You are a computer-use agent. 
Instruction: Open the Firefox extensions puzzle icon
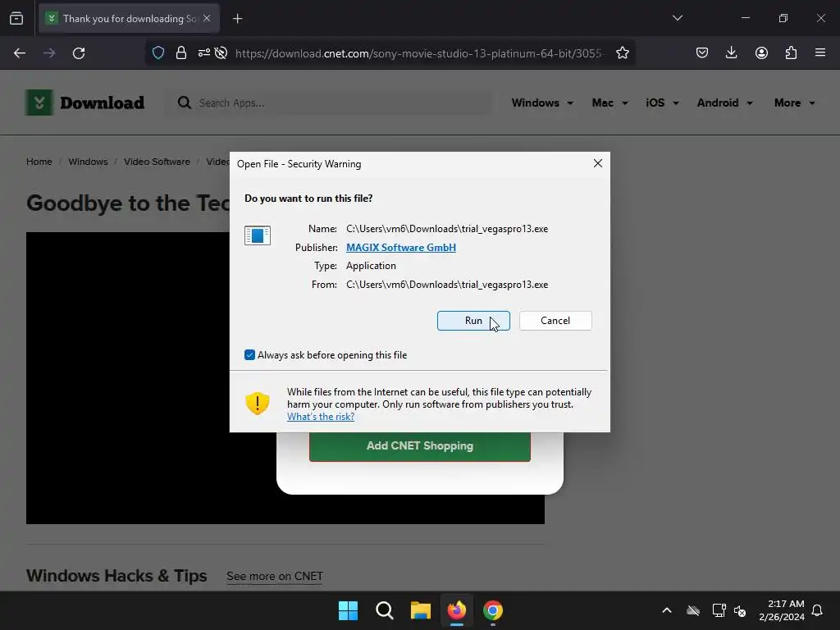pos(791,53)
